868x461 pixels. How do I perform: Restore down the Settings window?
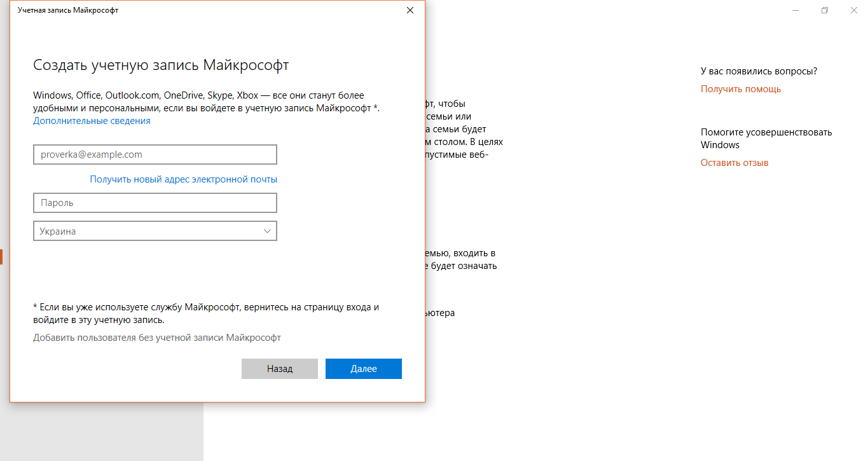click(x=825, y=10)
